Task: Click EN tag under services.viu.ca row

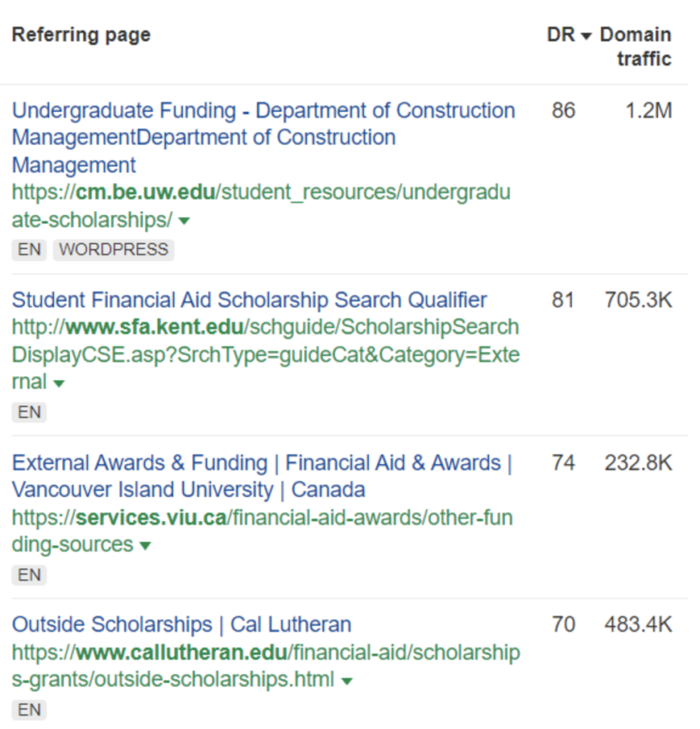Action: [29, 575]
